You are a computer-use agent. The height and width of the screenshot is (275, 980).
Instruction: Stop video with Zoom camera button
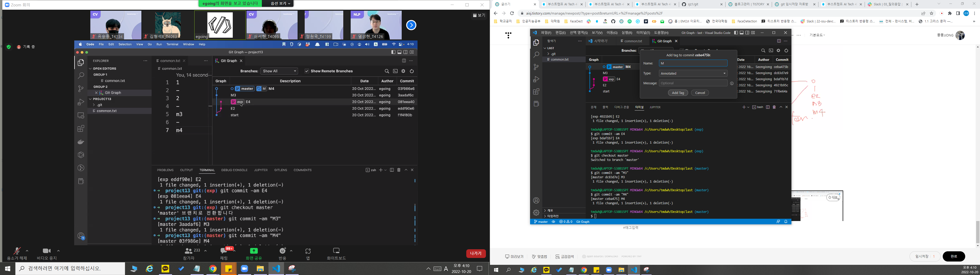tap(46, 251)
